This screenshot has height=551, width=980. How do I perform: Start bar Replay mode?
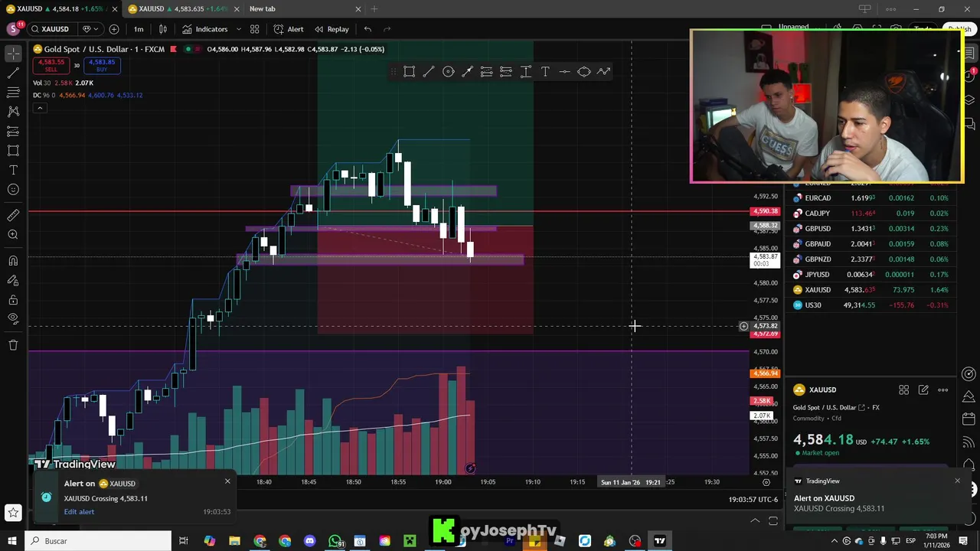tap(332, 29)
